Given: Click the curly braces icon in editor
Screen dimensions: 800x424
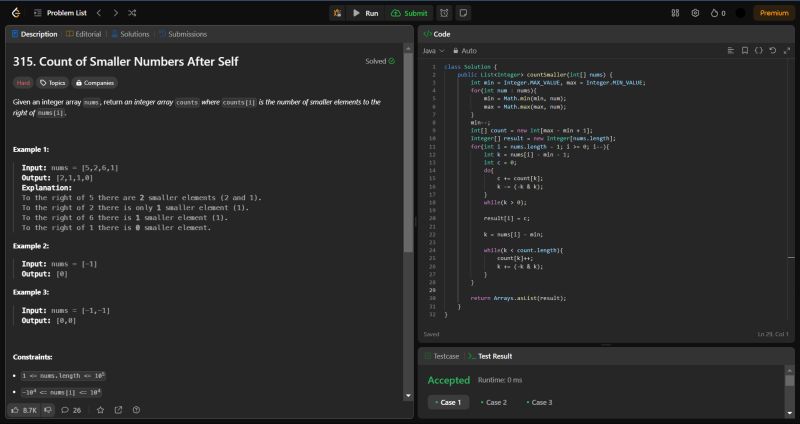Looking at the screenshot, I should point(759,51).
